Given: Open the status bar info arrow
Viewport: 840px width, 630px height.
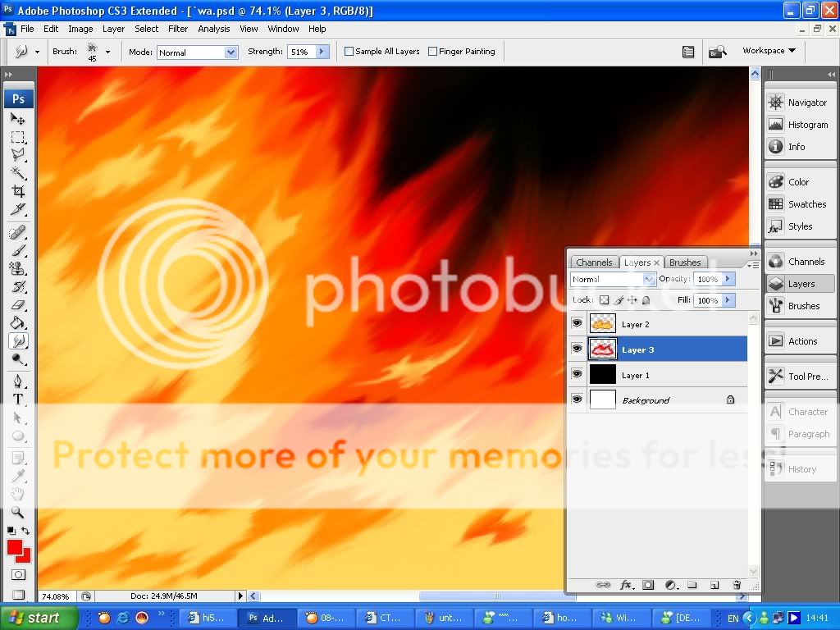Looking at the screenshot, I should (240, 596).
